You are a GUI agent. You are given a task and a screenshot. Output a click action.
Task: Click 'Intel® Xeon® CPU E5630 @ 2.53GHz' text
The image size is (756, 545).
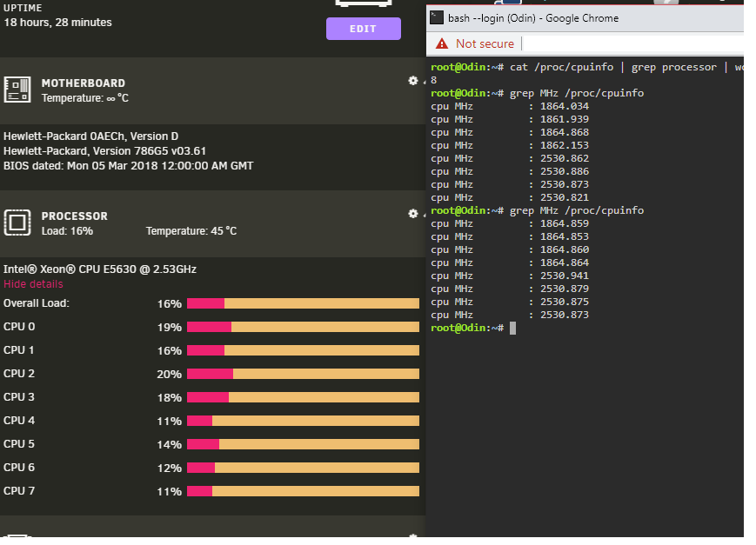(x=100, y=269)
